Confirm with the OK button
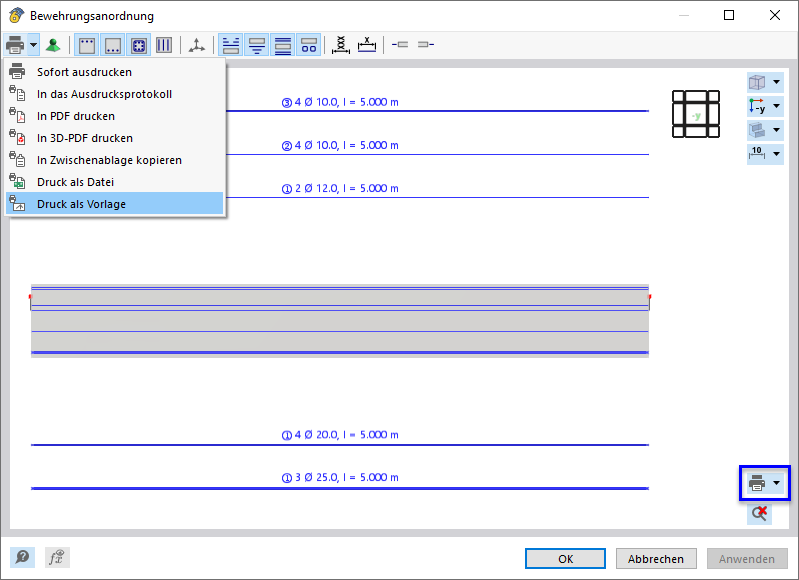This screenshot has height=580, width=799. point(565,559)
